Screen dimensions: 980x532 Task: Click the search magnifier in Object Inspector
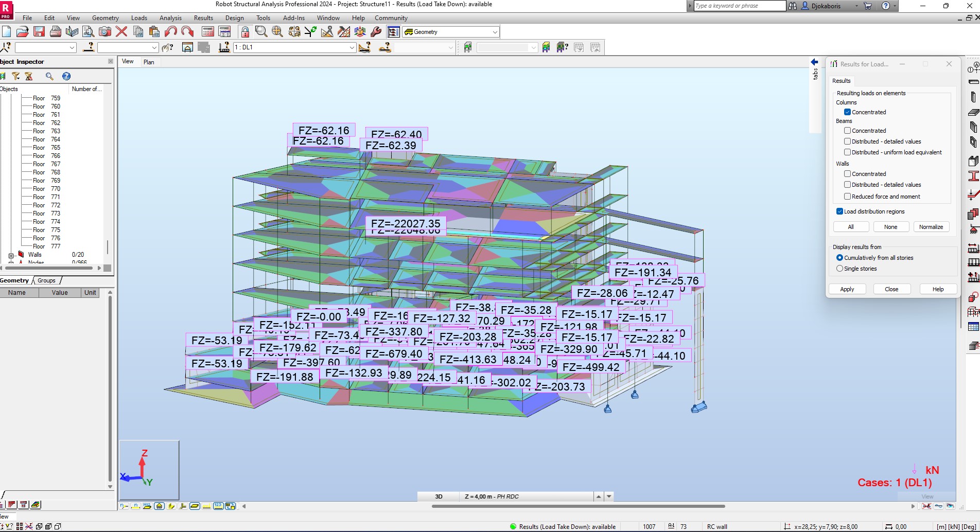point(50,76)
